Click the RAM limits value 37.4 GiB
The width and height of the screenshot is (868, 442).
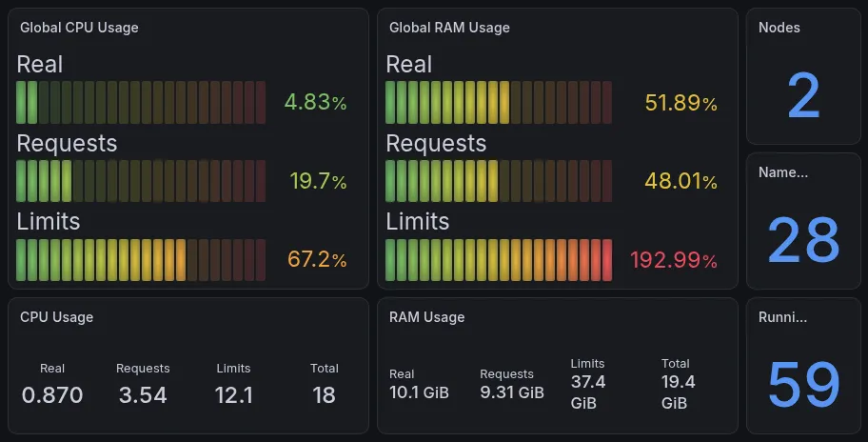pos(588,392)
